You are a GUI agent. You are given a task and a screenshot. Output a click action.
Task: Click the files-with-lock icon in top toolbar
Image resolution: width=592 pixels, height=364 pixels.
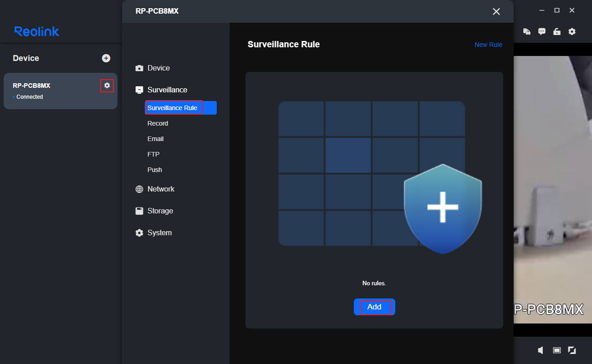[x=527, y=31]
